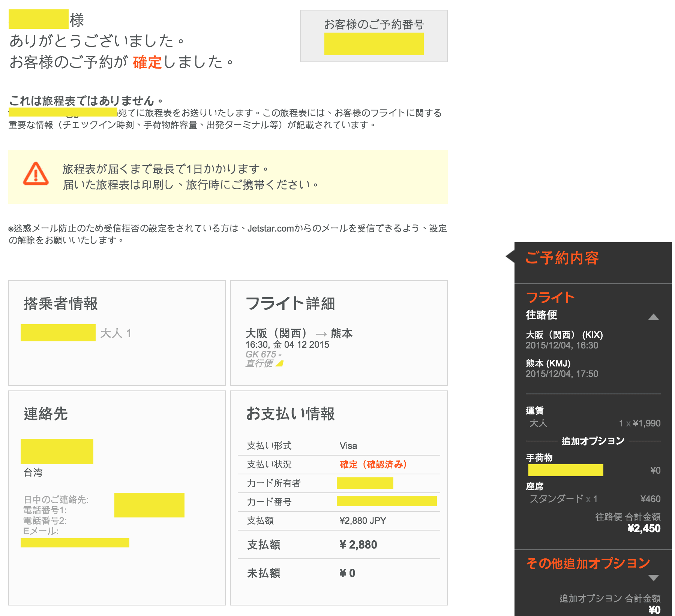Click the 大阪（関西）→ 熊本 route text
Screen dimensions: 675x616
click(x=299, y=333)
